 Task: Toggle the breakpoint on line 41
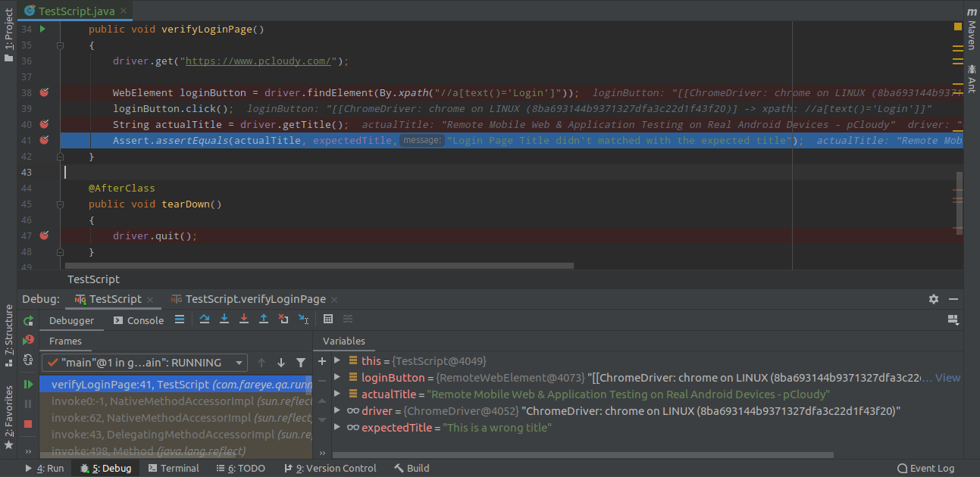pyautogui.click(x=44, y=140)
